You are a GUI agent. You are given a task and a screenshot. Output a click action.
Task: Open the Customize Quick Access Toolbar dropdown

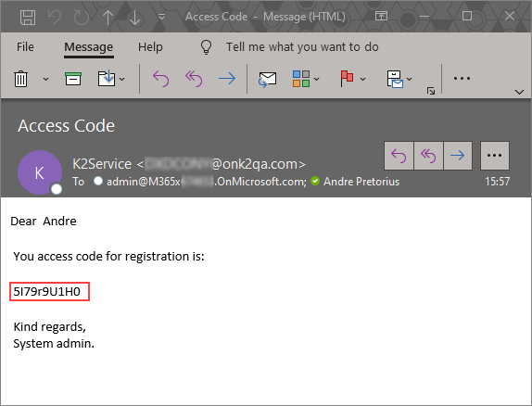pyautogui.click(x=162, y=17)
